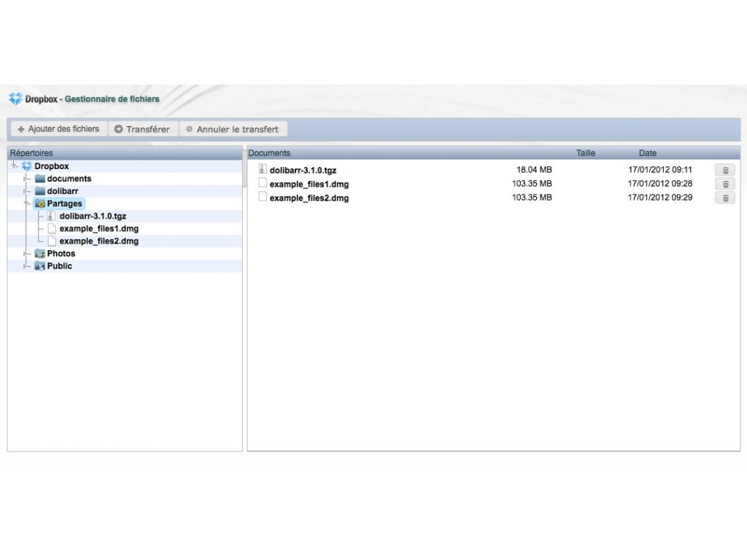Click the date 17/01/2012 09:28
Viewport: 747px width, 560px height.
(659, 183)
